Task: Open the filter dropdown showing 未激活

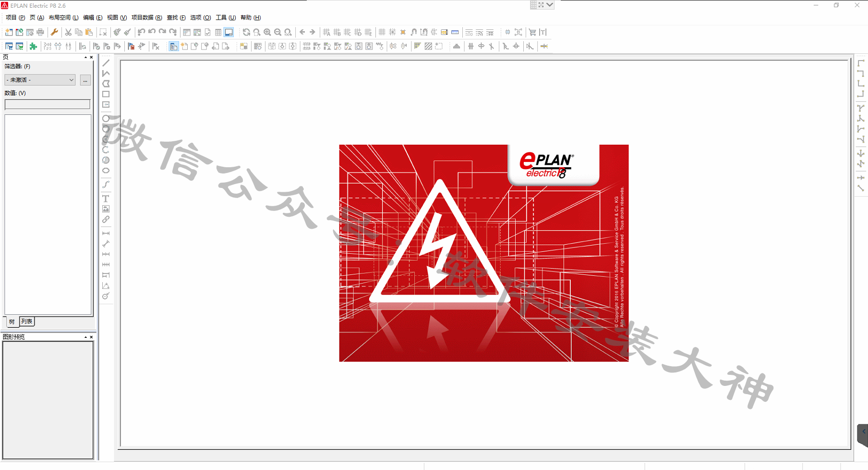Action: [40, 80]
